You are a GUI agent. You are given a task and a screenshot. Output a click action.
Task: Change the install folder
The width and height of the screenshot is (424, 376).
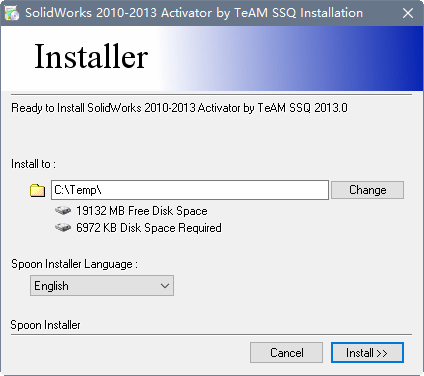click(367, 190)
